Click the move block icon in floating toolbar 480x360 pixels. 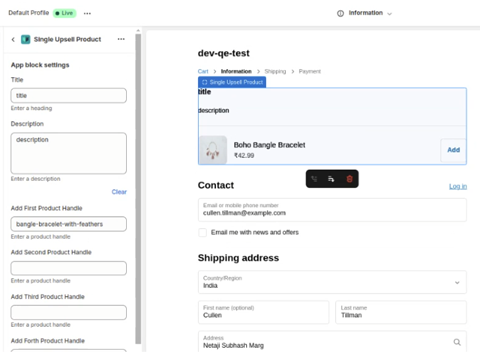[314, 179]
